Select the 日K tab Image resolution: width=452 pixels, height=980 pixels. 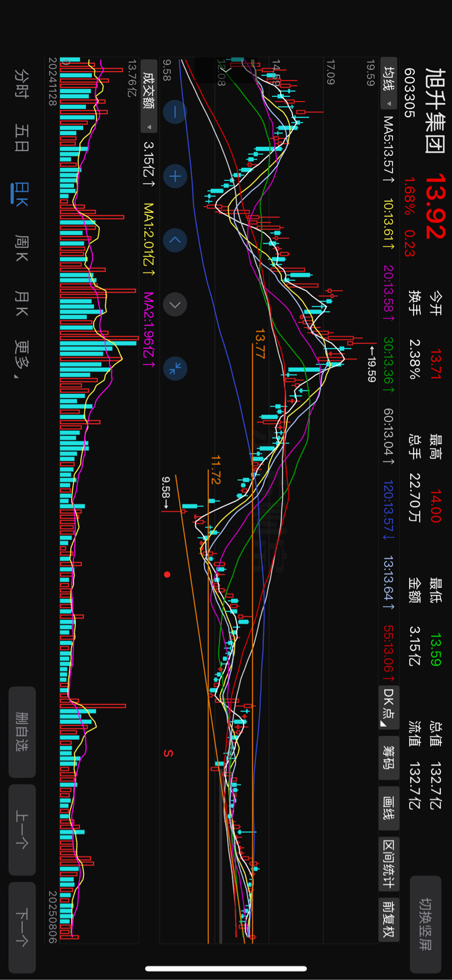(22, 194)
